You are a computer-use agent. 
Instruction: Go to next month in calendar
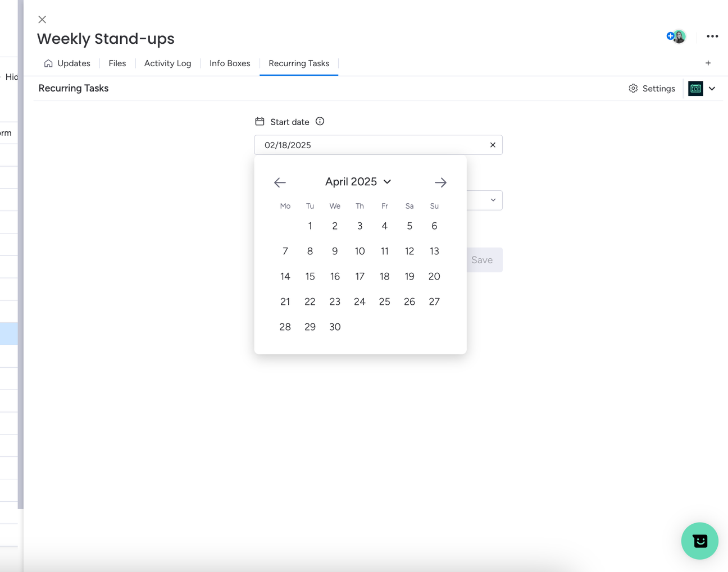click(440, 182)
